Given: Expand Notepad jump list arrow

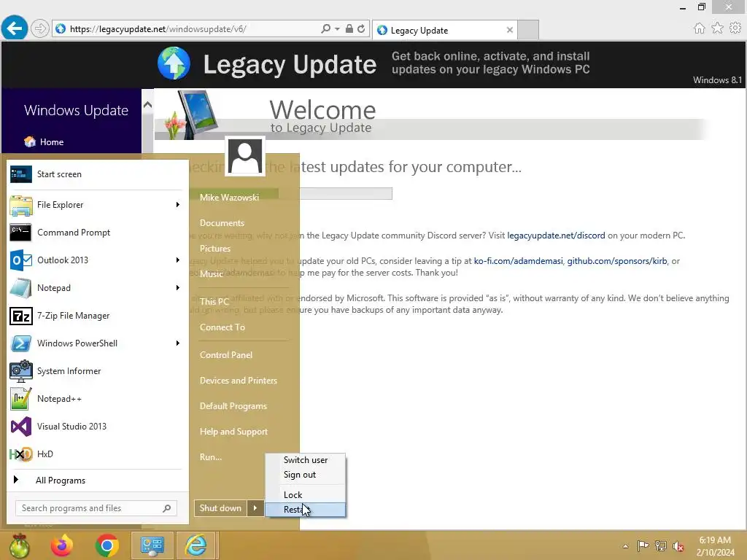Looking at the screenshot, I should [x=178, y=287].
